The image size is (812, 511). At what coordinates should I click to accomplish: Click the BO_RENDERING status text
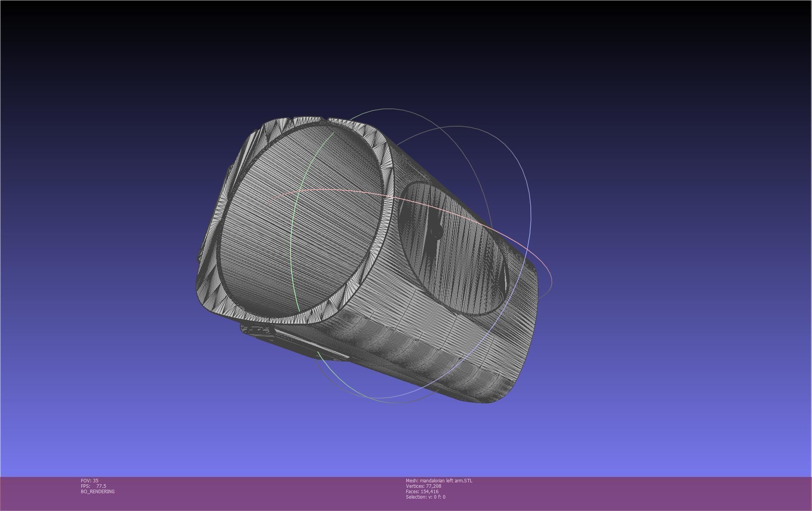click(x=98, y=491)
